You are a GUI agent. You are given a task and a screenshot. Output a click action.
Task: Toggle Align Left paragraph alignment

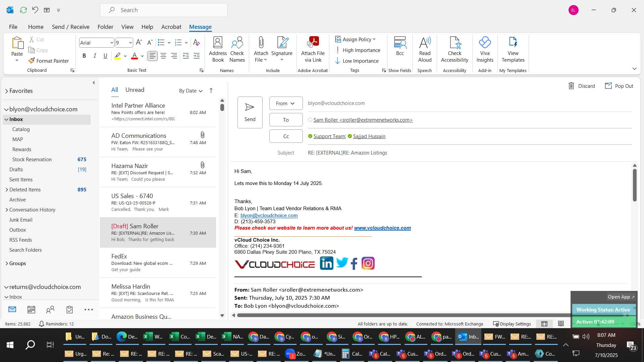pyautogui.click(x=153, y=56)
